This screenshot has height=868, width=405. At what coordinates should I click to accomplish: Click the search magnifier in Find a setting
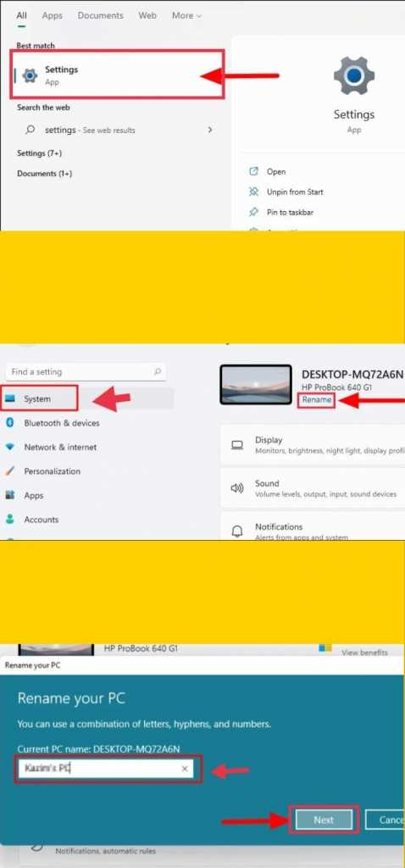(157, 372)
